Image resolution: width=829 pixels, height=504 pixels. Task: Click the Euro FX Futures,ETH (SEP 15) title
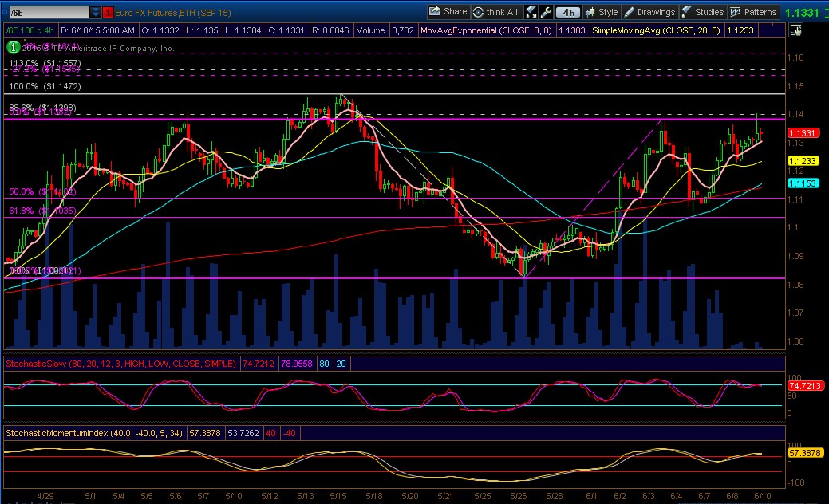click(x=173, y=13)
